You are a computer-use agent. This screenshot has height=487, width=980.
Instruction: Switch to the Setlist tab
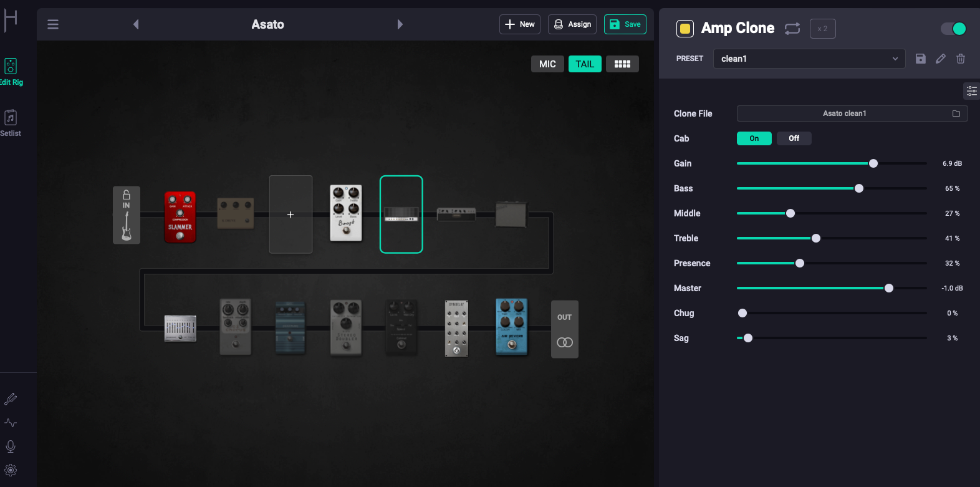pyautogui.click(x=11, y=123)
